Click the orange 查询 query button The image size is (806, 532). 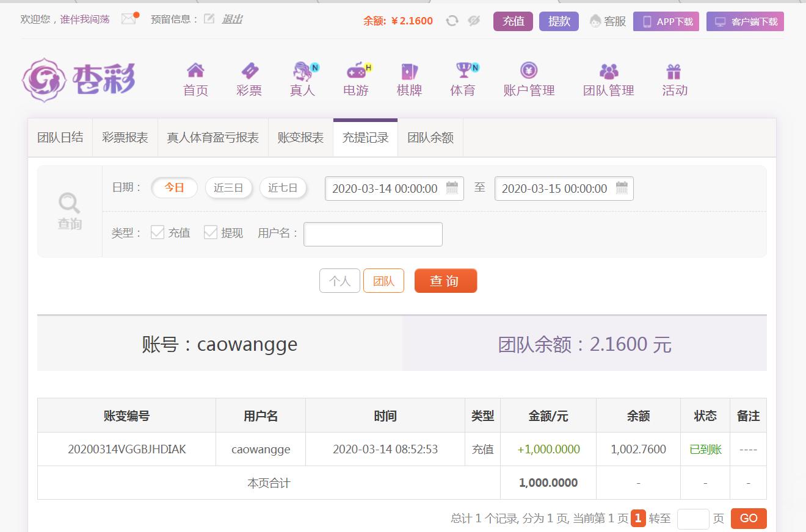pyautogui.click(x=445, y=281)
